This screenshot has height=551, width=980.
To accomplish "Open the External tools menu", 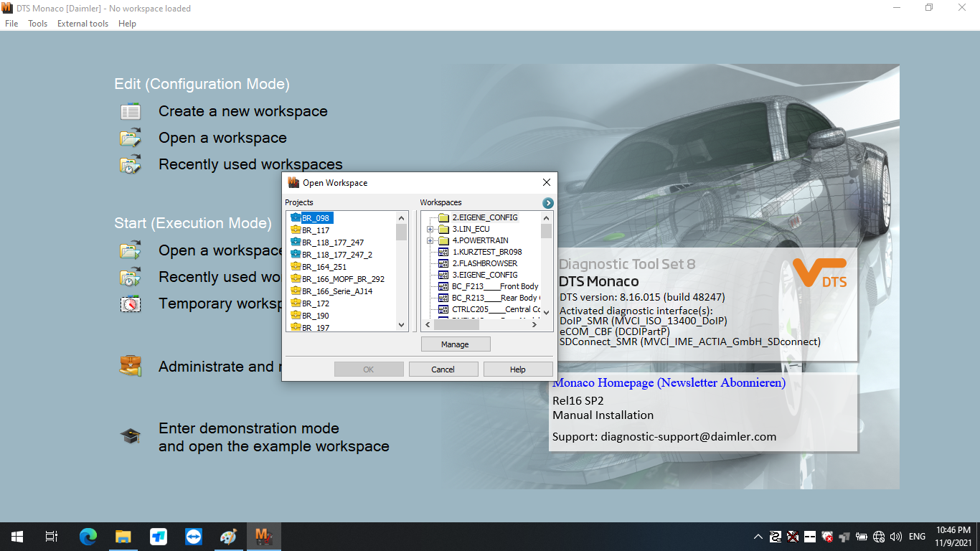I will (82, 23).
